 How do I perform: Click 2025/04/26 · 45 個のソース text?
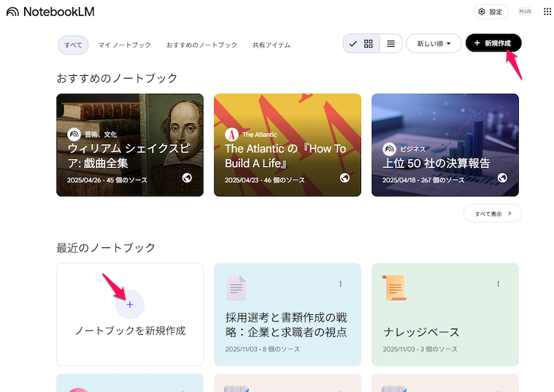point(107,180)
